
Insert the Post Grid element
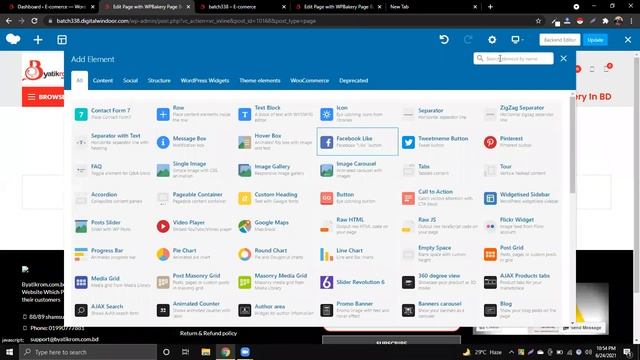tap(520, 254)
